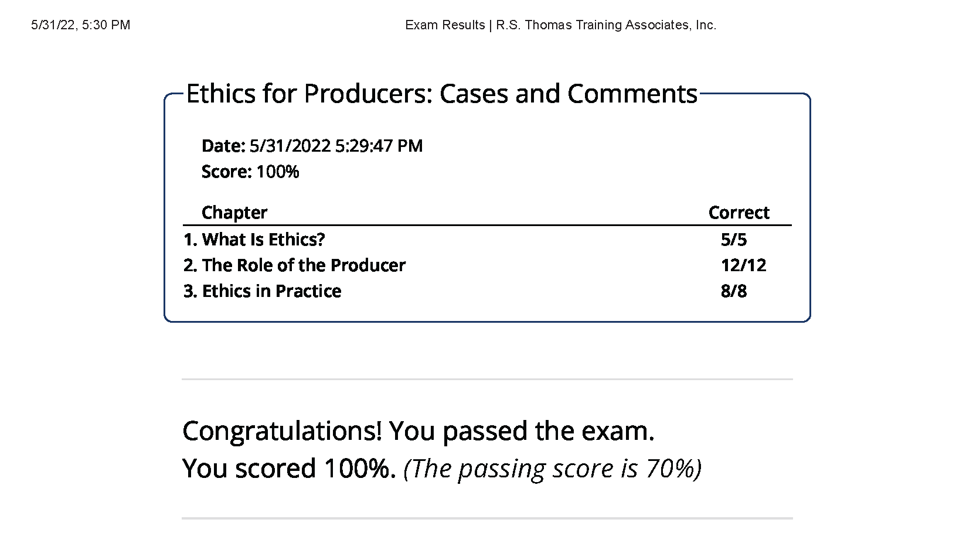Select The Role of the Producer row
The width and height of the screenshot is (980, 550).
(x=487, y=265)
